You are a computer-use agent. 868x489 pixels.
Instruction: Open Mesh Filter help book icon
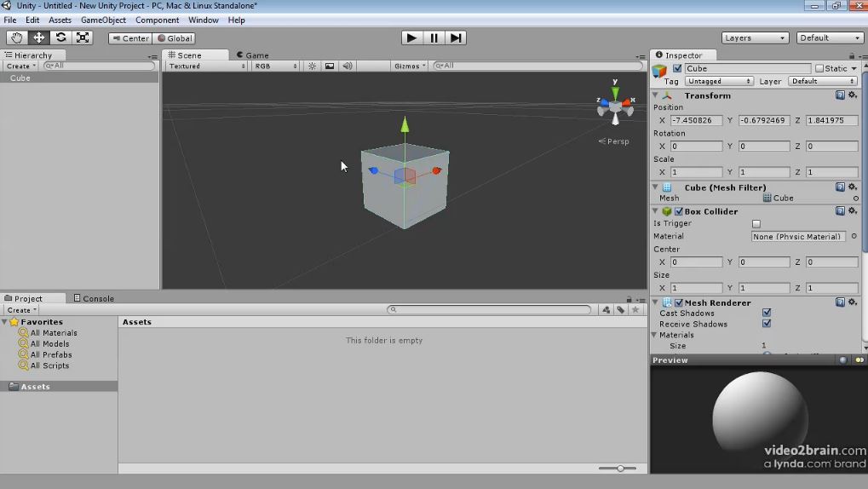840,187
